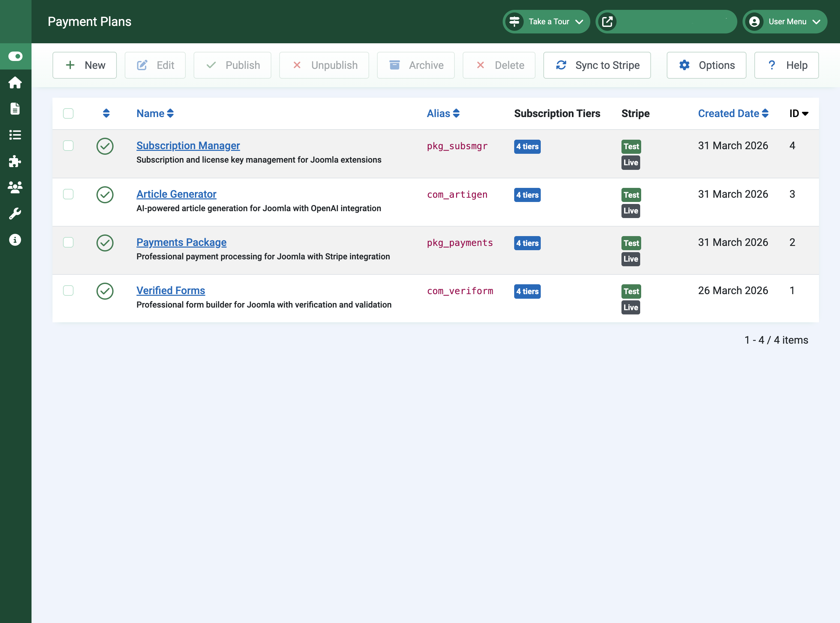Toggle the published status of Verified Forms
This screenshot has height=623, width=840.
click(x=105, y=291)
